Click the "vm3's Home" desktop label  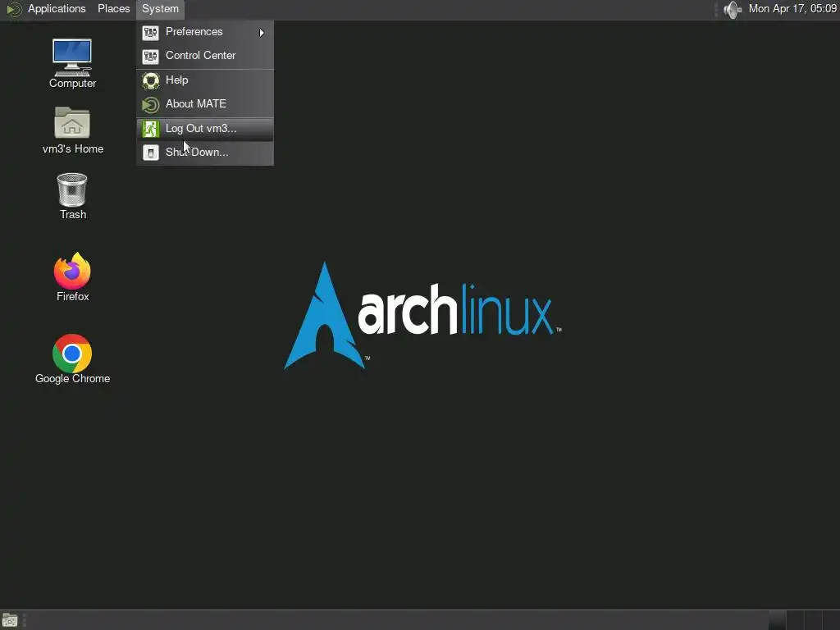tap(73, 149)
